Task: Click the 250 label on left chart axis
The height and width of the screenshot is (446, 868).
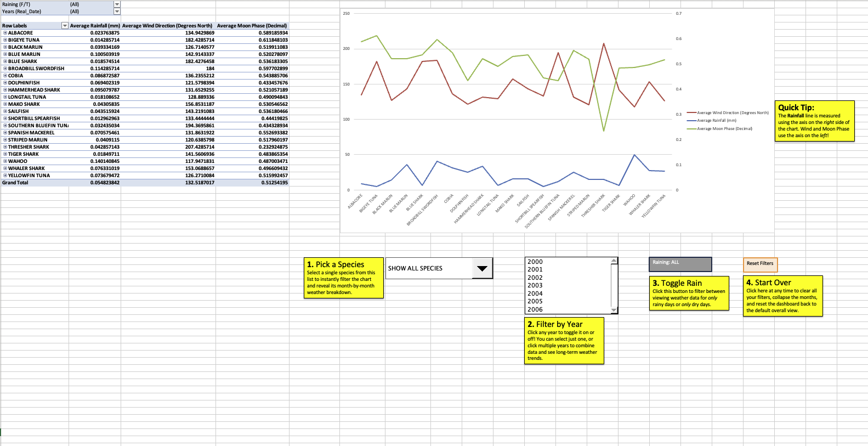Action: [346, 13]
